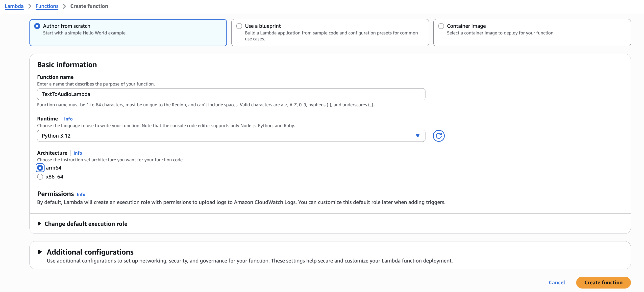The image size is (644, 292).
Task: Click the Create function breadcrumb text
Action: pos(89,6)
